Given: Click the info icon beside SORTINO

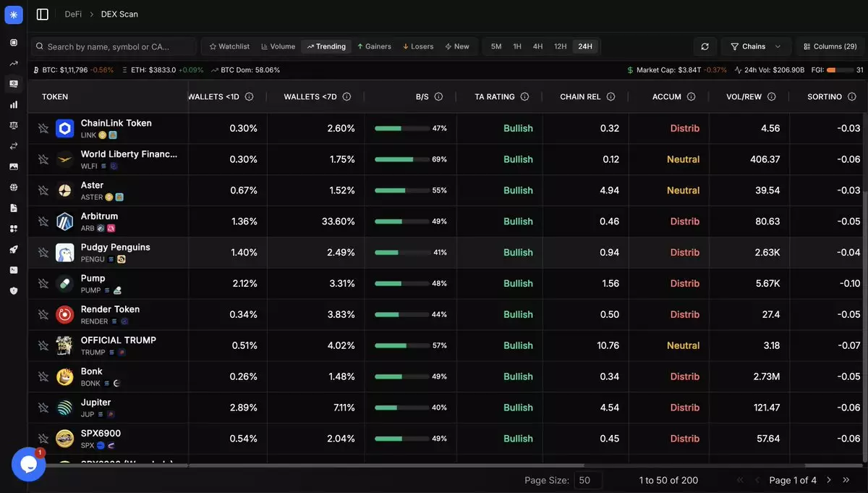Looking at the screenshot, I should pyautogui.click(x=851, y=97).
